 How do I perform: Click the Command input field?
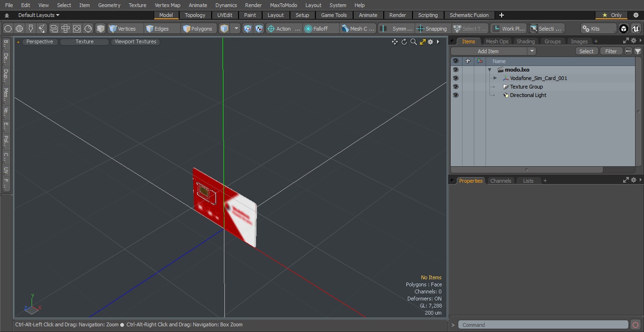543,325
